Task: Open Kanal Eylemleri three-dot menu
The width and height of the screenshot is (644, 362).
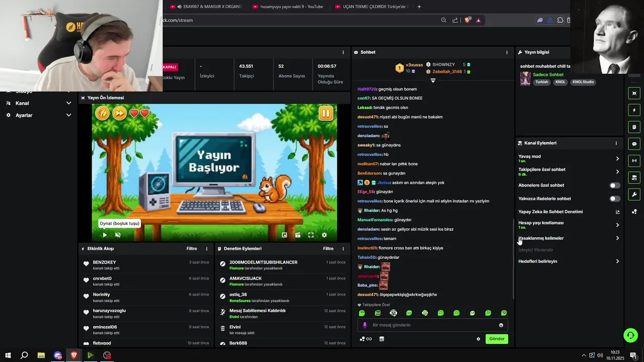Action: pyautogui.click(x=616, y=143)
